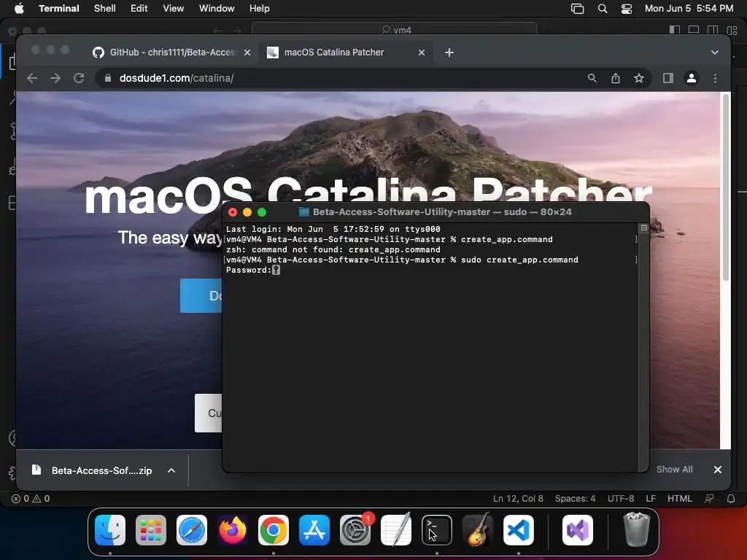Screen dimensions: 747x560
Task: Open Spotlight search in the menu bar
Action: (602, 9)
